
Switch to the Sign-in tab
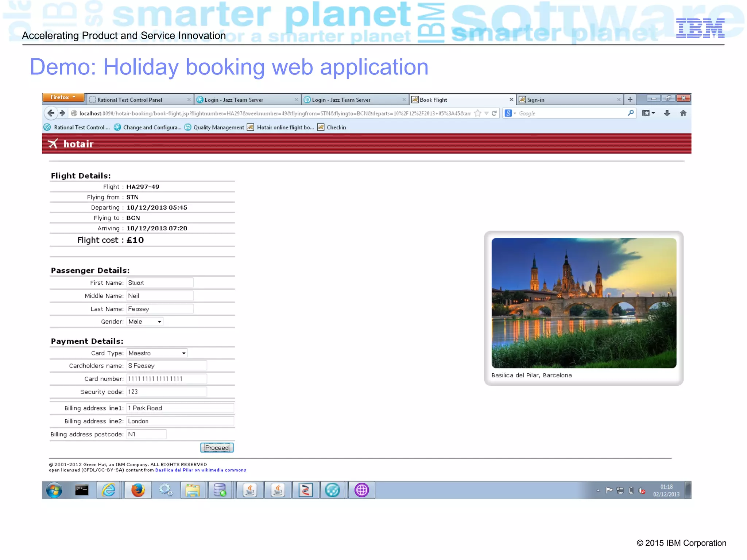pyautogui.click(x=570, y=100)
